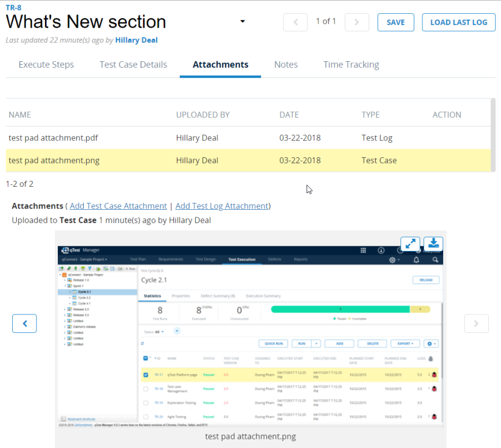Viewport: 501px width, 448px height.
Task: Open dropdown arrow beside What's New section title
Action: point(243,22)
